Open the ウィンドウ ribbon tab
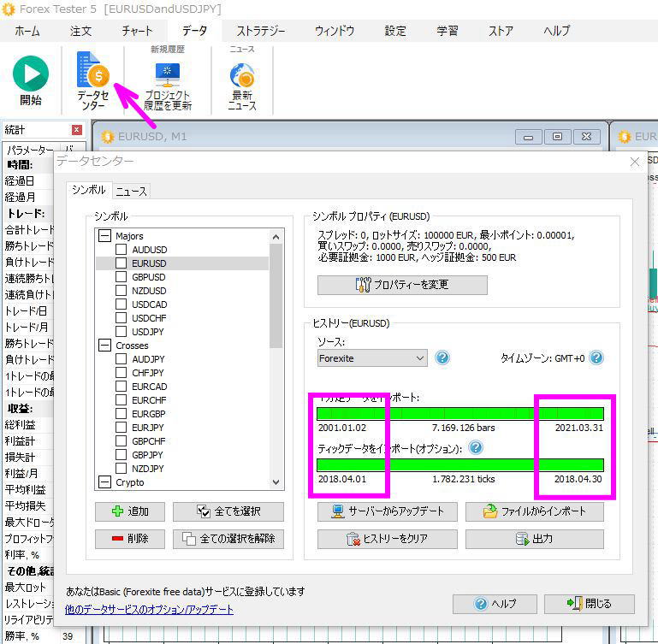Image resolution: width=658 pixels, height=644 pixels. pyautogui.click(x=335, y=31)
